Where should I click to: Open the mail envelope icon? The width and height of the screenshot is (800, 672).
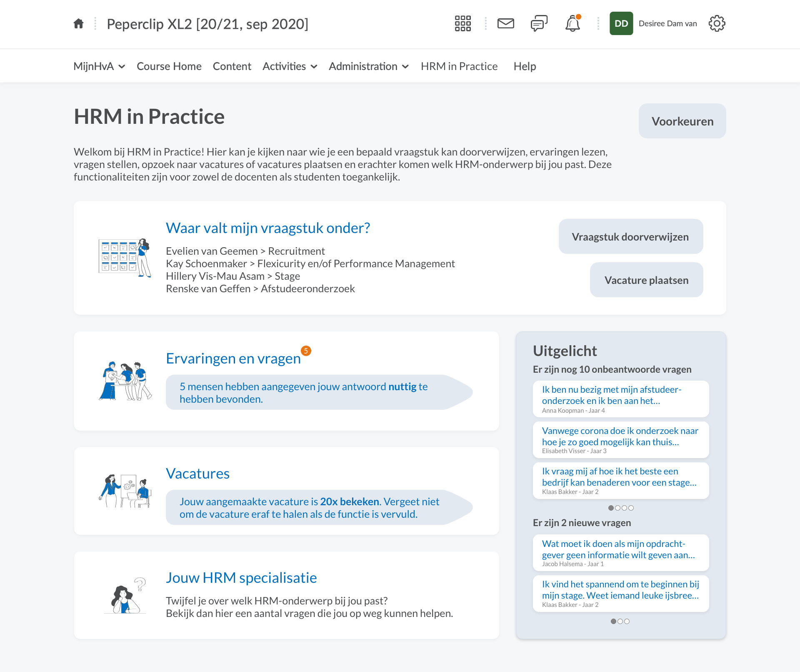click(x=505, y=24)
